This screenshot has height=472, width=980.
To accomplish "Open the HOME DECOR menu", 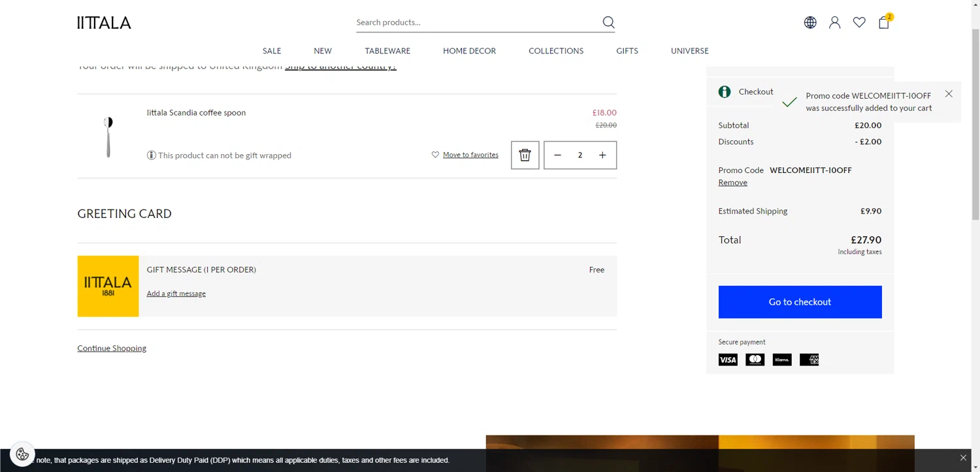I will point(469,51).
